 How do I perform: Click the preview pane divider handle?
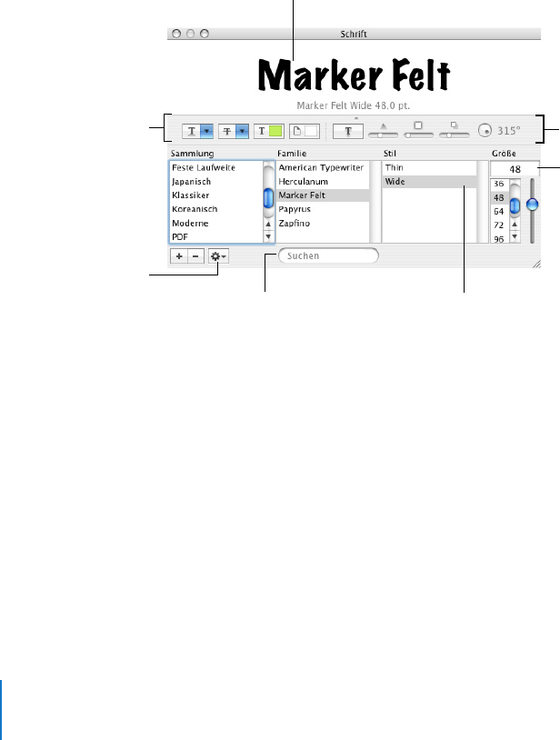(x=356, y=118)
